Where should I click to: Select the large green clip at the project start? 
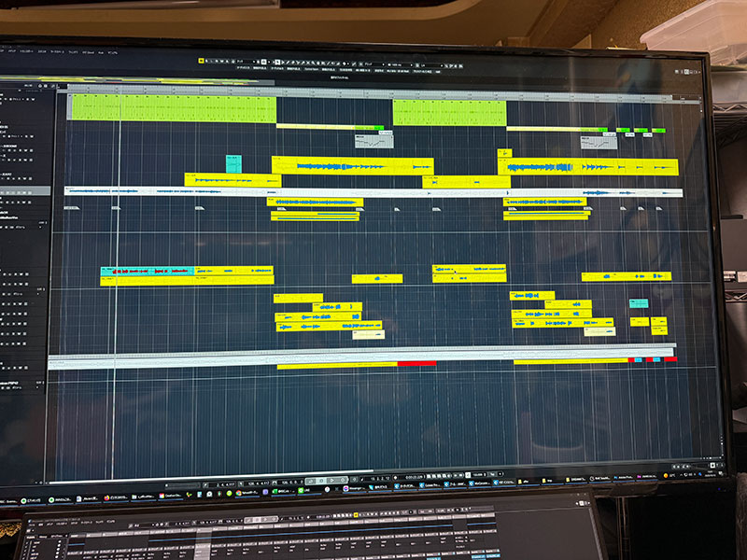coord(172,108)
